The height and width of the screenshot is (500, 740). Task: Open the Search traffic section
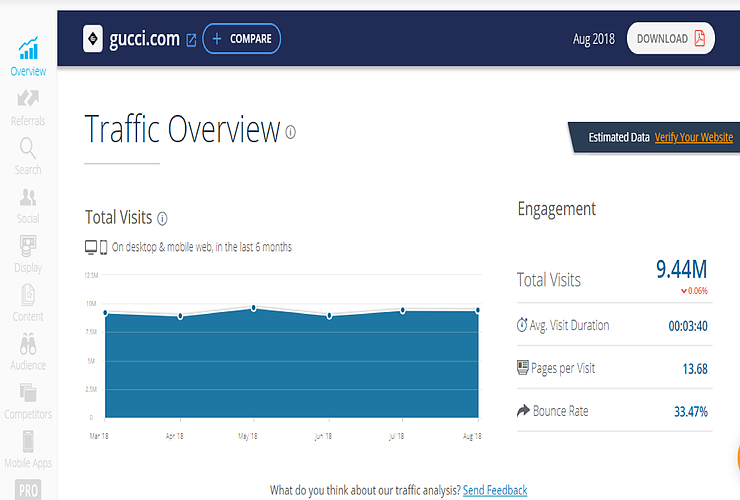(x=28, y=155)
